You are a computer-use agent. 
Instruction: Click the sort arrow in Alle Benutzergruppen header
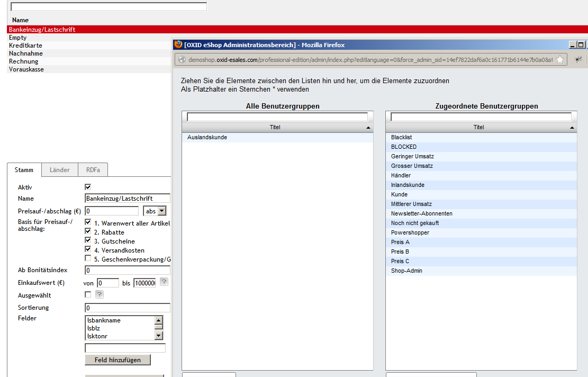[368, 128]
